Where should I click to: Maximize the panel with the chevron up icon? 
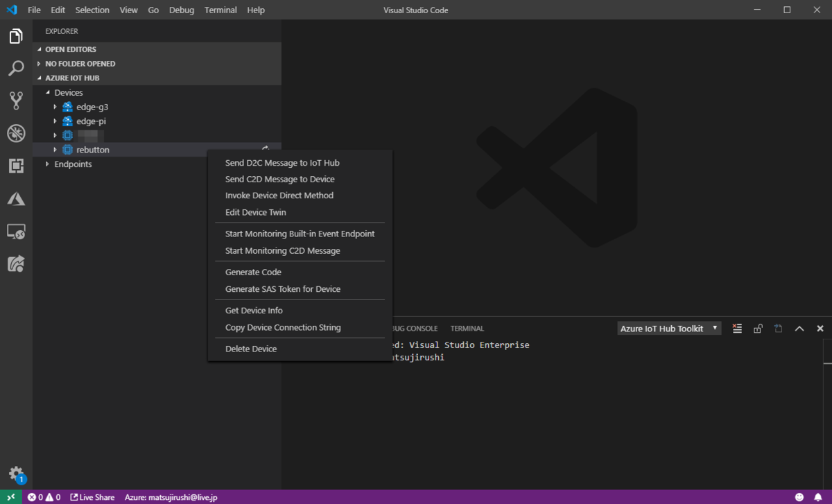click(x=799, y=329)
